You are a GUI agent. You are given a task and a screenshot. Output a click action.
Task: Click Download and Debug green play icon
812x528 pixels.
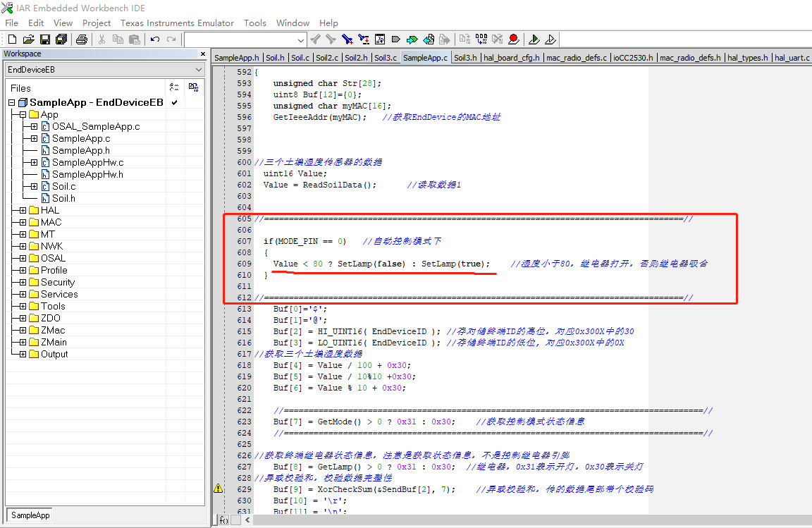coord(534,39)
